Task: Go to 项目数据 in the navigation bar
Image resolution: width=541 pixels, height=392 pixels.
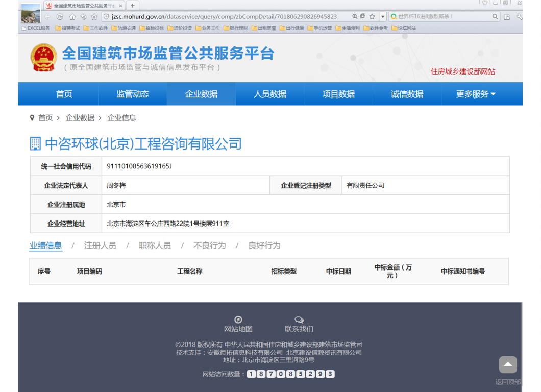Action: [x=338, y=94]
